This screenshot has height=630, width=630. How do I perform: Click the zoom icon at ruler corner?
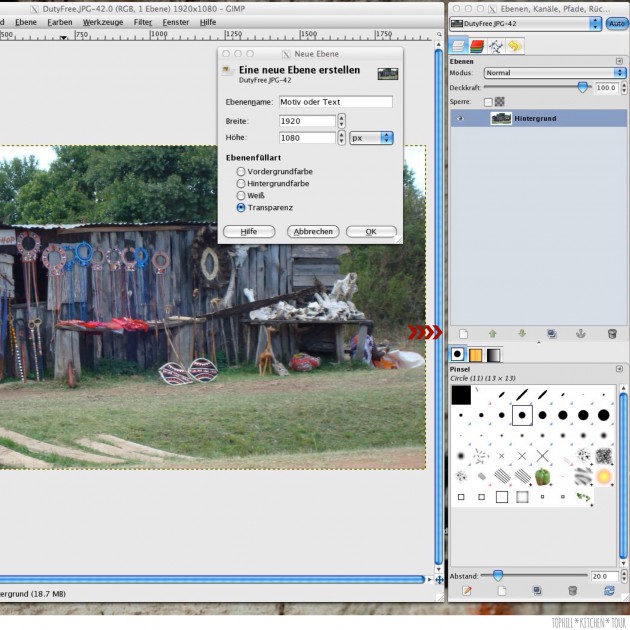click(439, 35)
